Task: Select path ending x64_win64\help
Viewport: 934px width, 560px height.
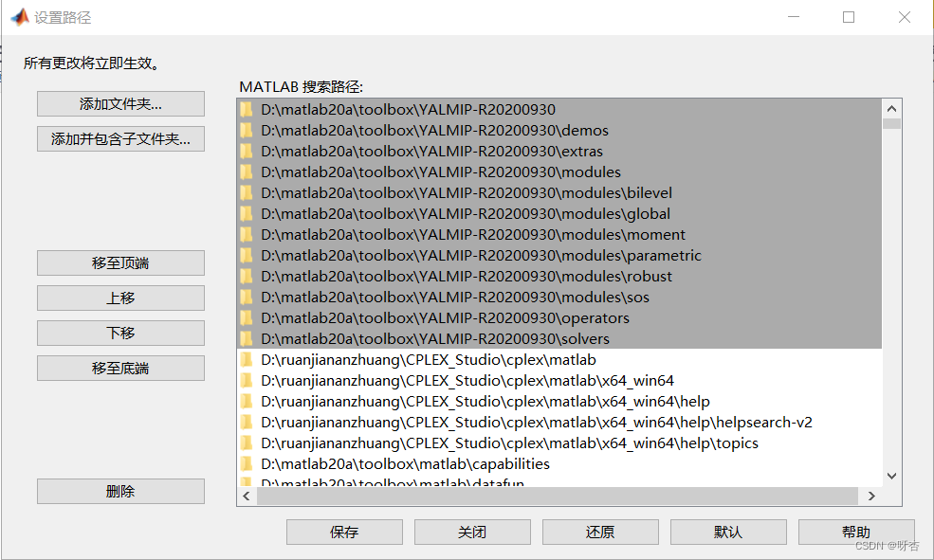Action: point(559,401)
